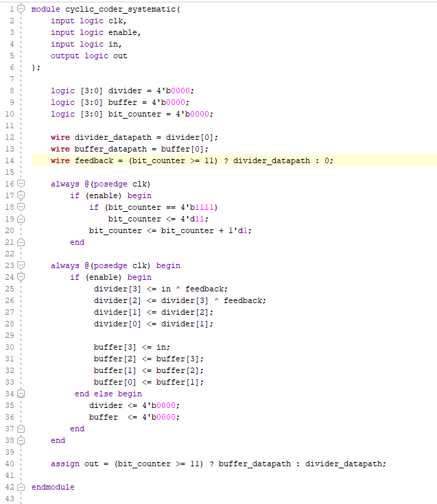The width and height of the screenshot is (437, 504).
Task: Toggle the else fold marker on line 34
Action: click(21, 394)
